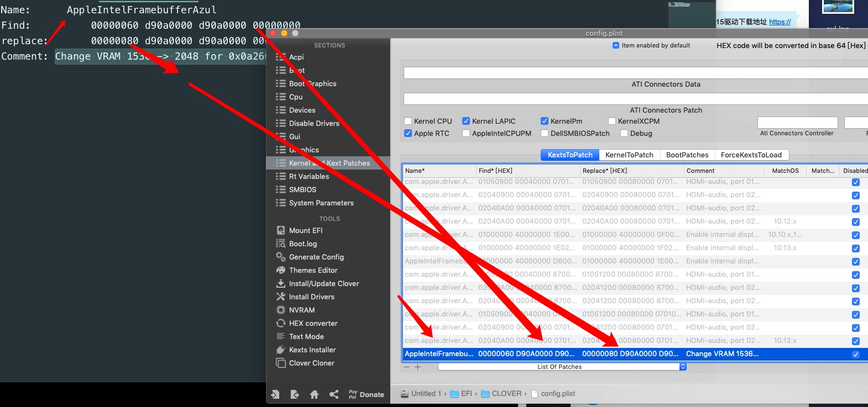The image size is (868, 407).
Task: Click the Kexts Installer icon
Action: point(281,350)
